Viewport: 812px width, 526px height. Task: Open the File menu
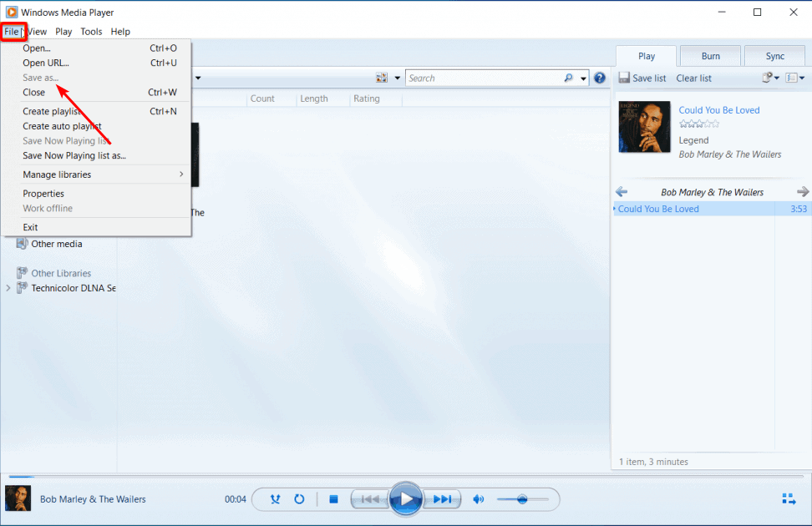click(12, 32)
